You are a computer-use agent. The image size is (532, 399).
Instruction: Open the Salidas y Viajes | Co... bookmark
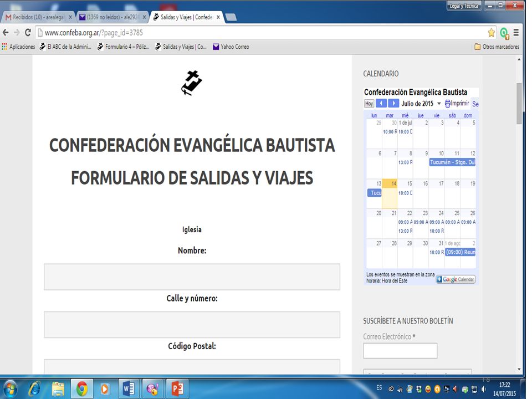181,47
